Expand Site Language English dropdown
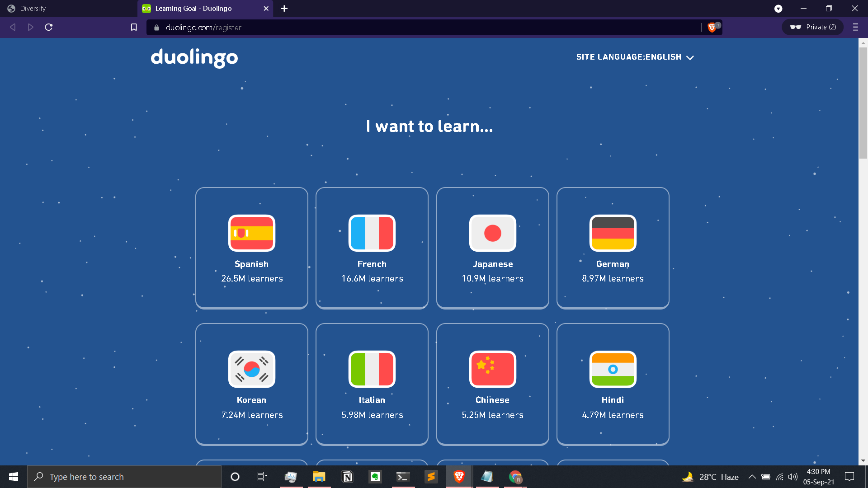The height and width of the screenshot is (488, 868). click(635, 57)
